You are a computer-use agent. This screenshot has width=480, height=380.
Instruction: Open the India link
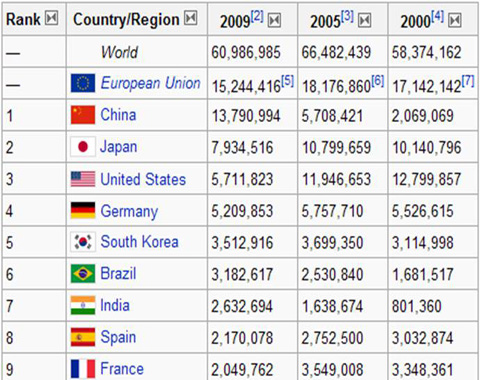pyautogui.click(x=115, y=305)
